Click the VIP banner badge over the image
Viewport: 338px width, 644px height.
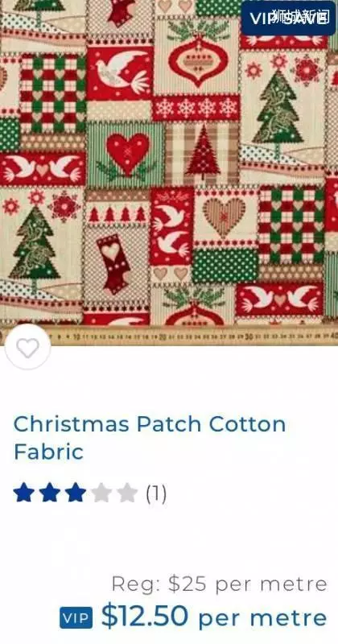coord(288,19)
